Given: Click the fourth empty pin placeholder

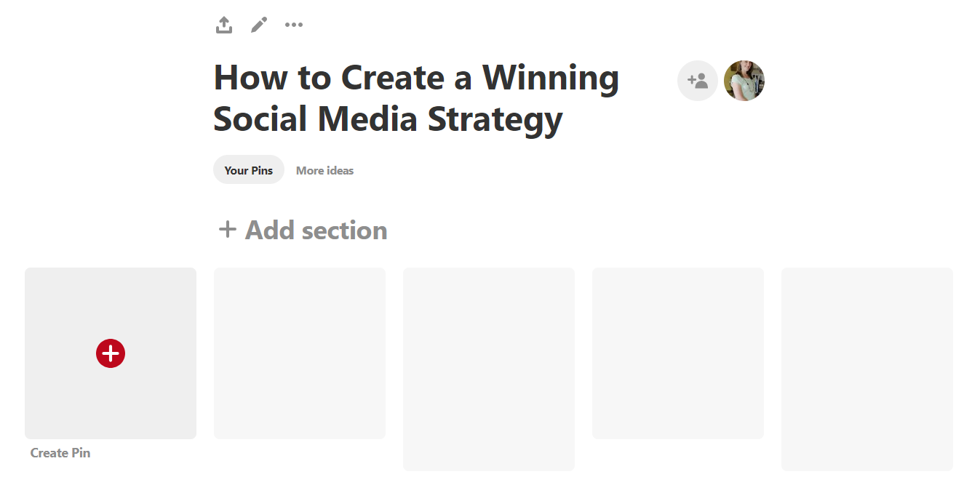Looking at the screenshot, I should point(677,353).
